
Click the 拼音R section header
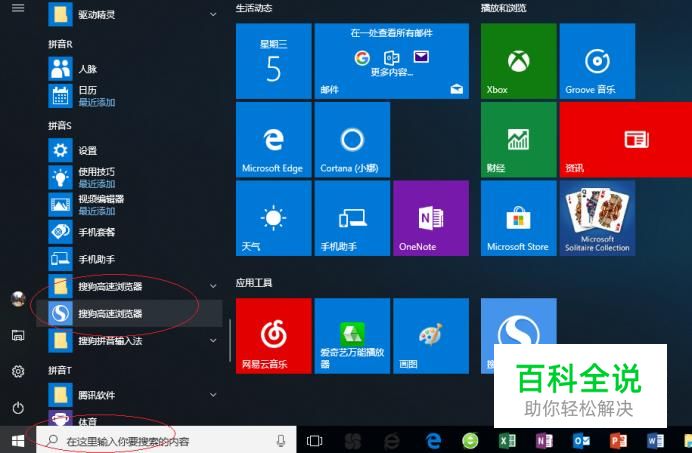60,44
